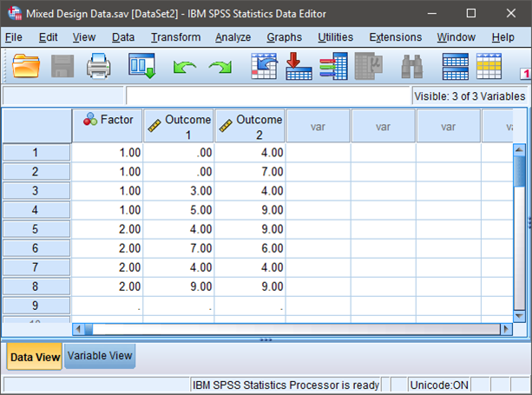Click Outcome 2 value 6.00 in row 6
This screenshot has width=532, height=395.
[250, 248]
